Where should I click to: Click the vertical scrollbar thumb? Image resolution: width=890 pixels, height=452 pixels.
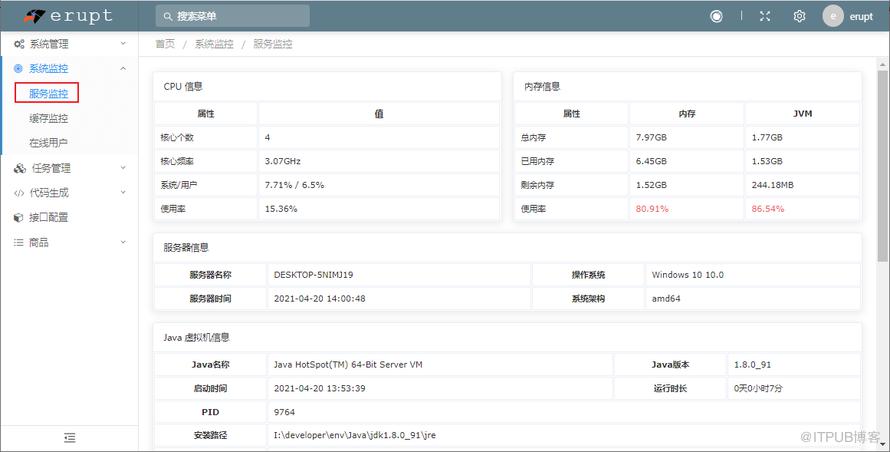[883, 165]
